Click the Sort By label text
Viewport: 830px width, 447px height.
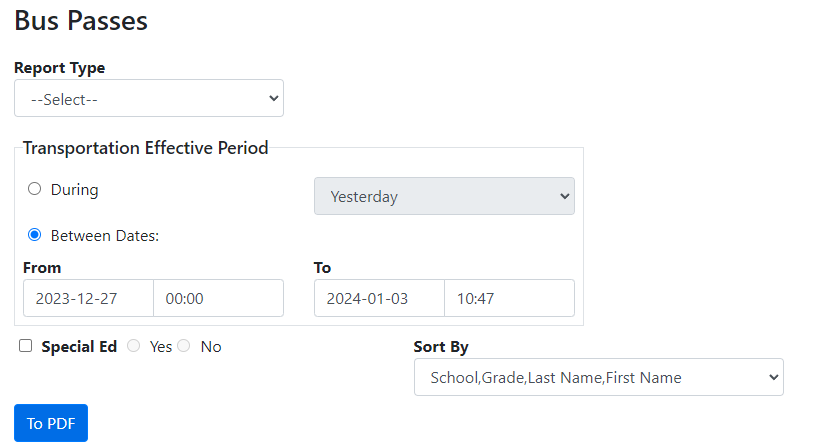441,347
